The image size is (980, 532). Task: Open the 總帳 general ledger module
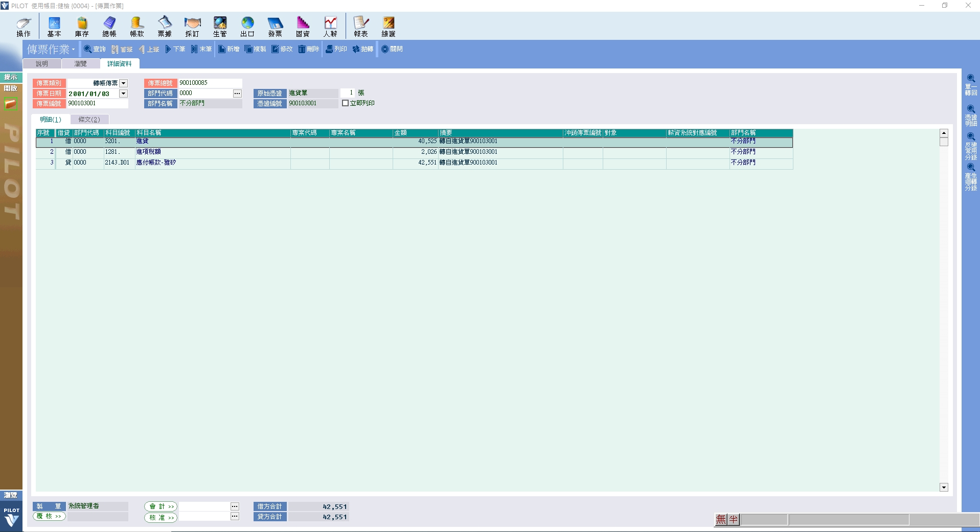pos(109,27)
